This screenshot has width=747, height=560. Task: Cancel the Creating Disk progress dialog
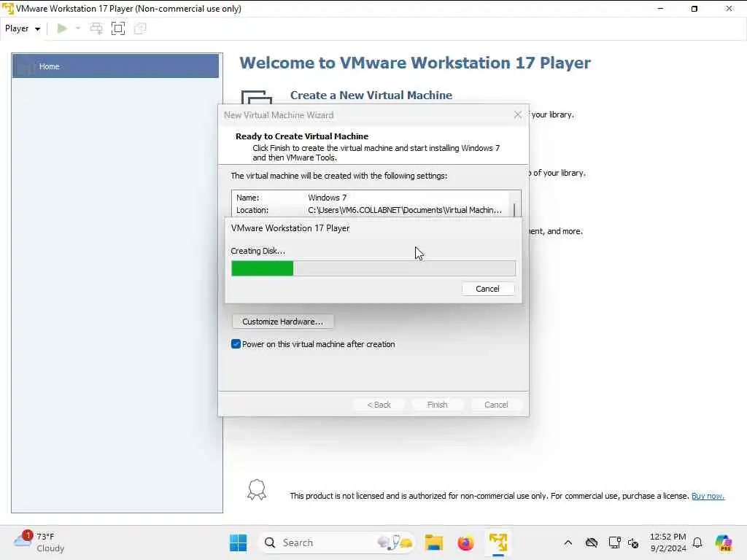pyautogui.click(x=487, y=289)
